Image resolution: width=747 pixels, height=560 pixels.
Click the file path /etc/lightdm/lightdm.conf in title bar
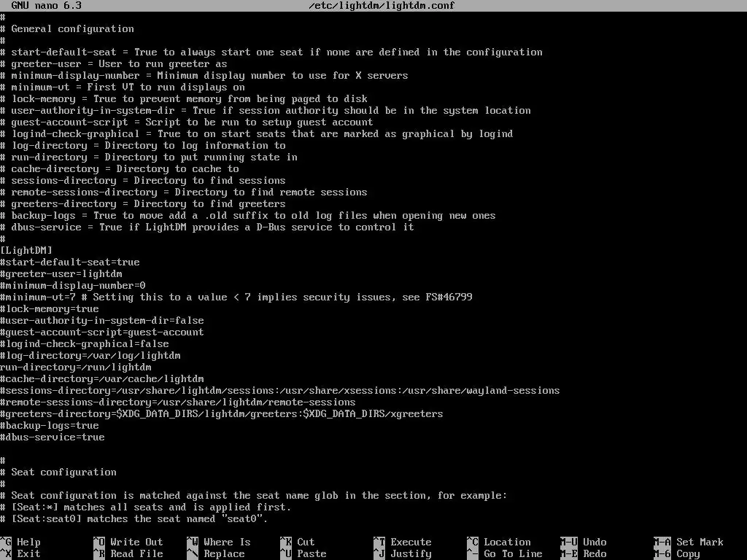tap(382, 6)
